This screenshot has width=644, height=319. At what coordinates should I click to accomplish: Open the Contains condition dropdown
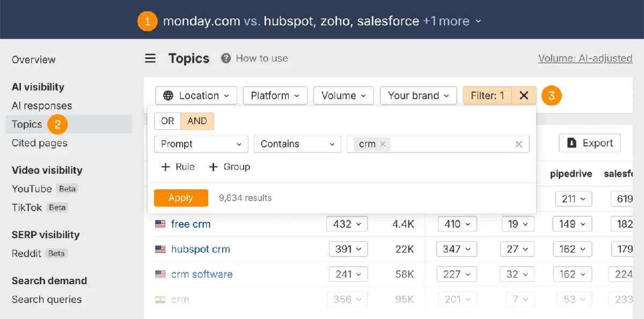(x=297, y=144)
